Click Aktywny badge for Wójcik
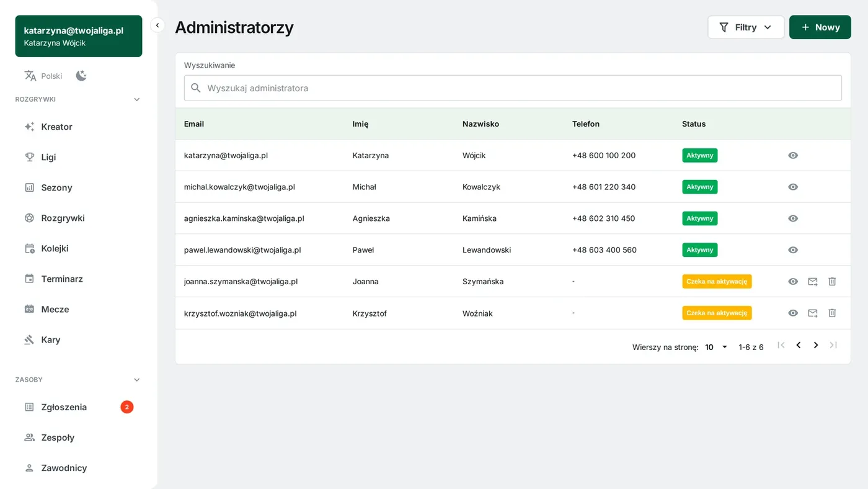This screenshot has width=868, height=489. [700, 155]
